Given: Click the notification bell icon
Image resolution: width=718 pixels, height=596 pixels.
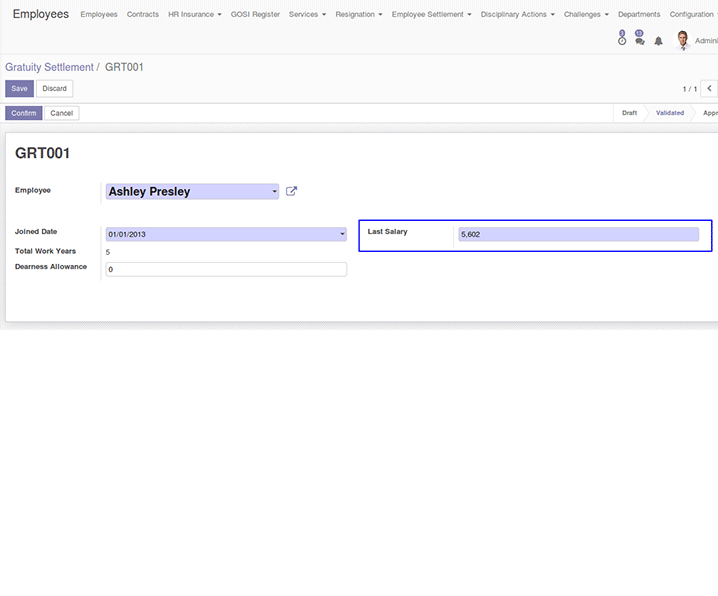Looking at the screenshot, I should coord(659,41).
